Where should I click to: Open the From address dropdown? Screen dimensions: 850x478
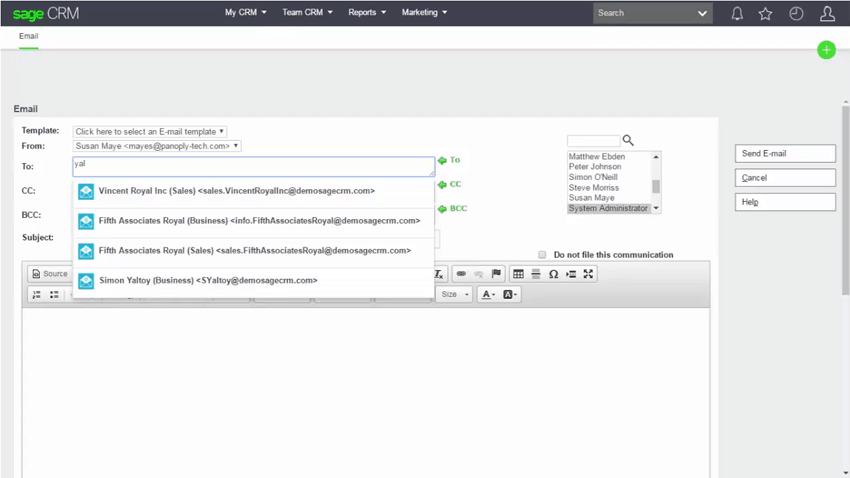click(157, 146)
